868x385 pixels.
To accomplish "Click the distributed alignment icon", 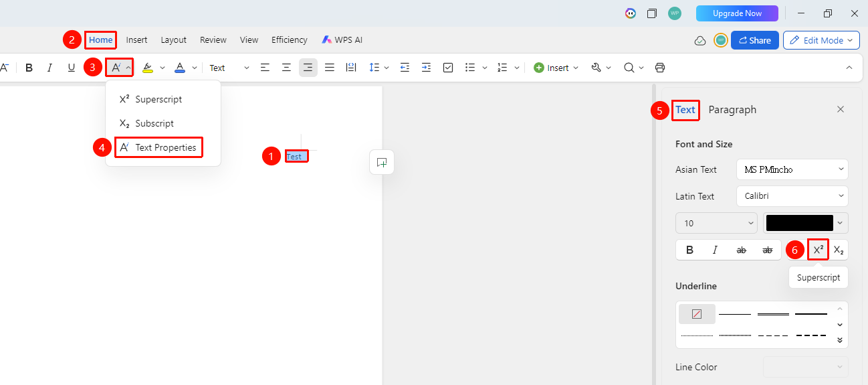I will [x=351, y=68].
